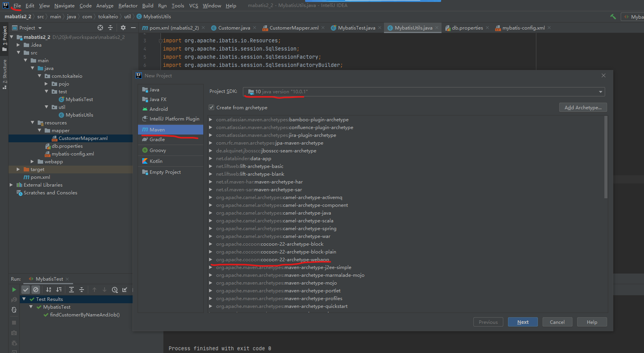The width and height of the screenshot is (644, 353).
Task: Select the Kotlin project type
Action: click(x=171, y=161)
